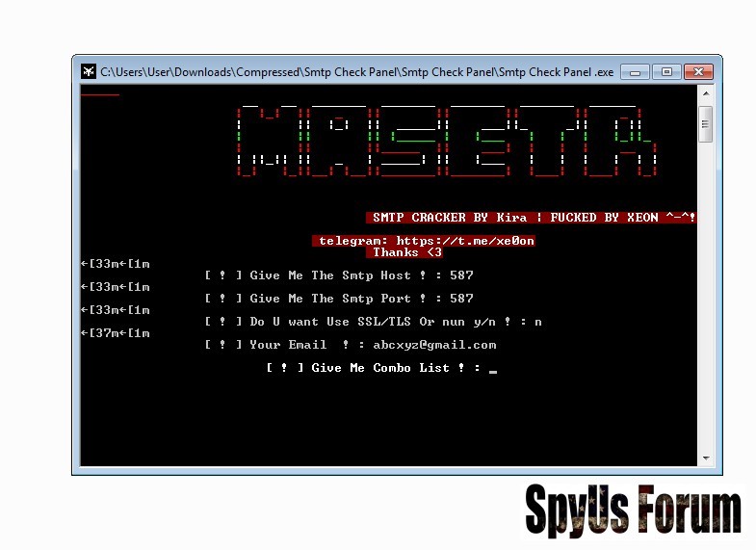Image resolution: width=756 pixels, height=550 pixels.
Task: Click the cursor after 'Give Me Combo List'
Action: [x=492, y=368]
